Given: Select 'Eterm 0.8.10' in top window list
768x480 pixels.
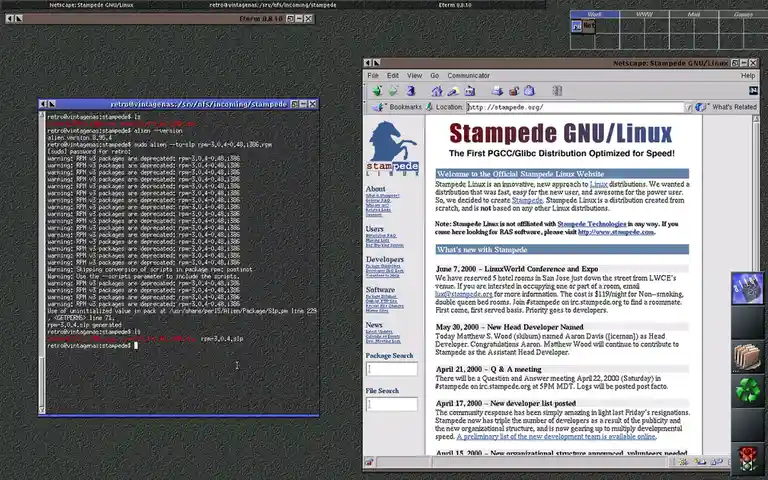Looking at the screenshot, I should tap(455, 5).
